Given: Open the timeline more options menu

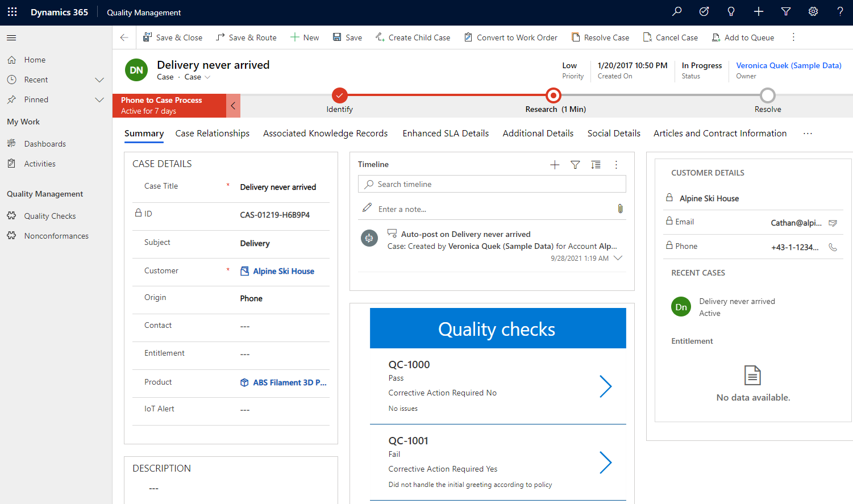Looking at the screenshot, I should pos(616,165).
